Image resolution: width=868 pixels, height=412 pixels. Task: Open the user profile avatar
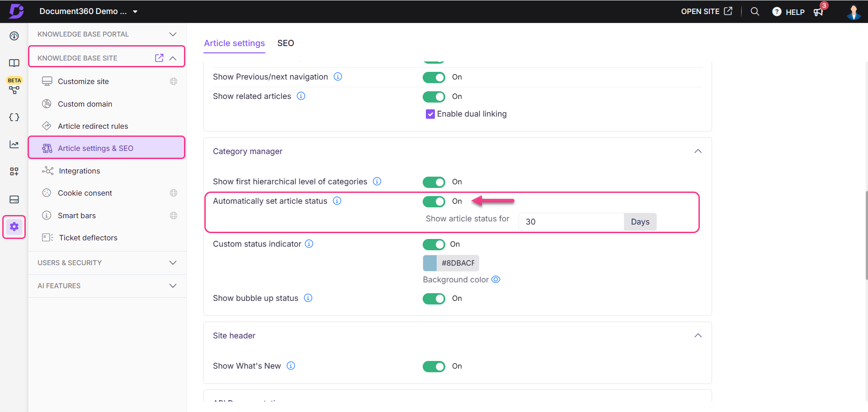pyautogui.click(x=854, y=12)
